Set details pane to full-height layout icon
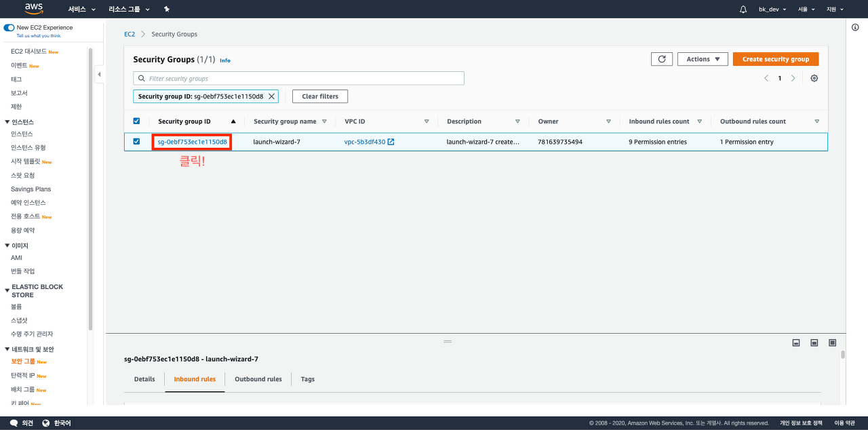868x430 pixels. coord(833,343)
